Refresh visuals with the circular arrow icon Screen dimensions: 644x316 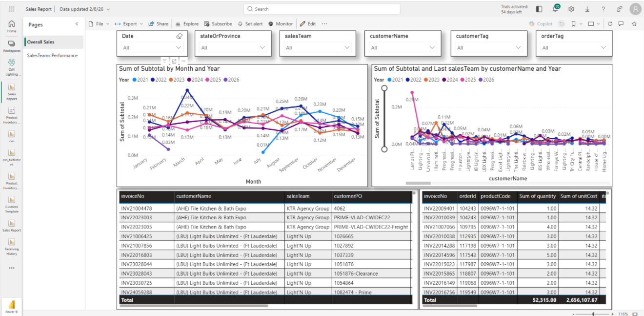pos(610,23)
